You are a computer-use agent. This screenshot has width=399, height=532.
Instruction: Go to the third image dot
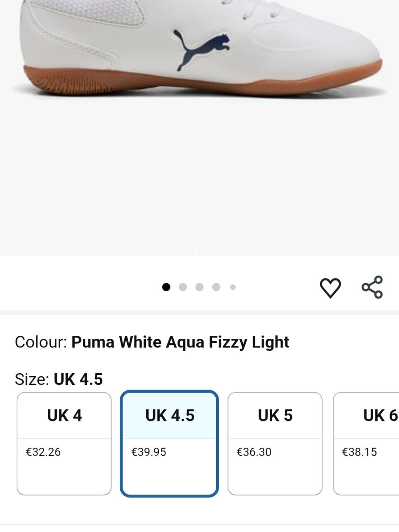pos(199,287)
